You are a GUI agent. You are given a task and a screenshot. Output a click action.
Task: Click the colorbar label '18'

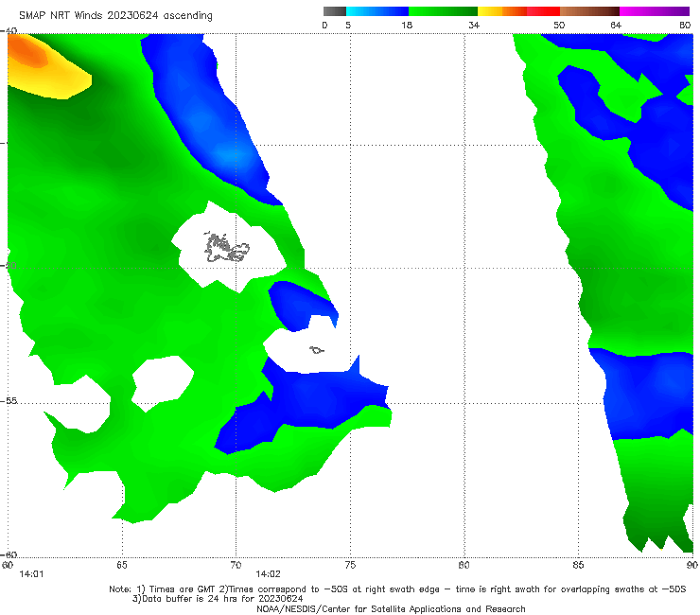coord(407,25)
